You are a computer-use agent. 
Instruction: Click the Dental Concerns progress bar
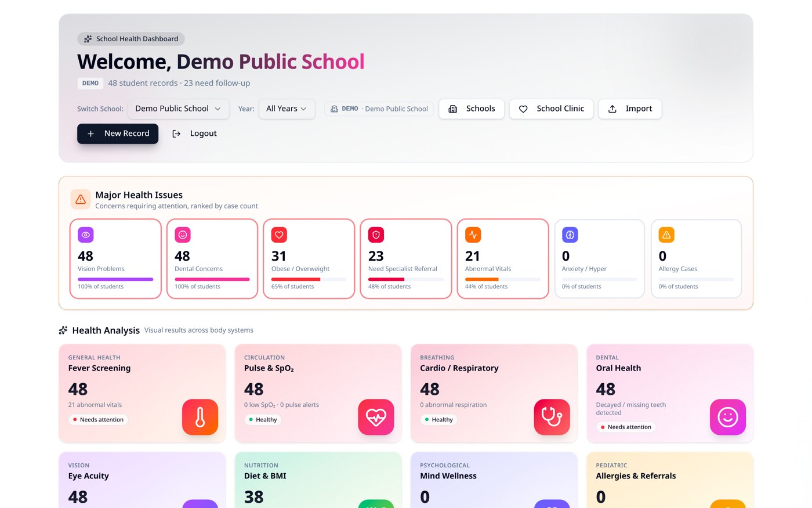coord(212,279)
